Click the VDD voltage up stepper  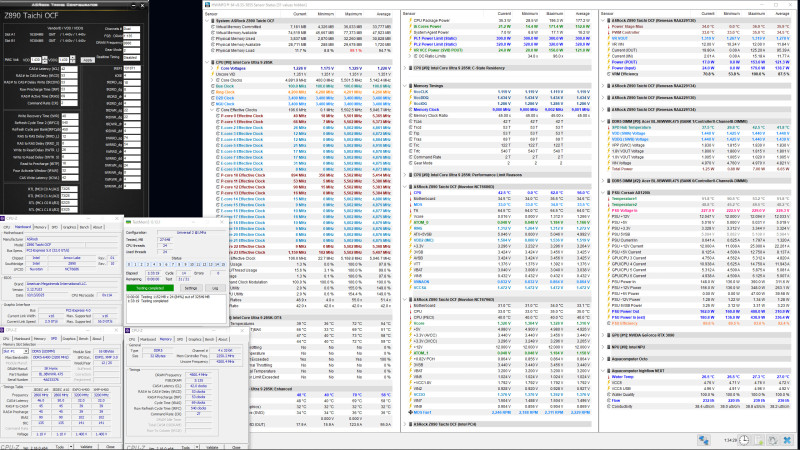click(x=44, y=58)
